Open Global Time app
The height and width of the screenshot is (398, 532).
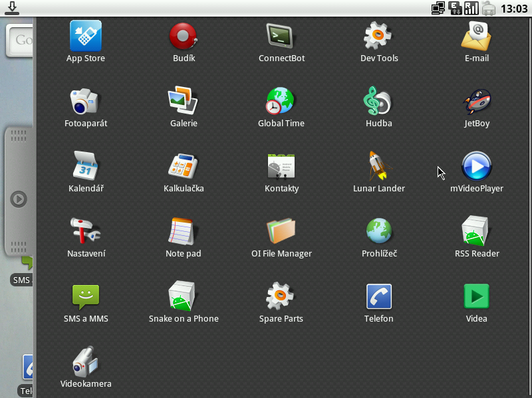(281, 102)
